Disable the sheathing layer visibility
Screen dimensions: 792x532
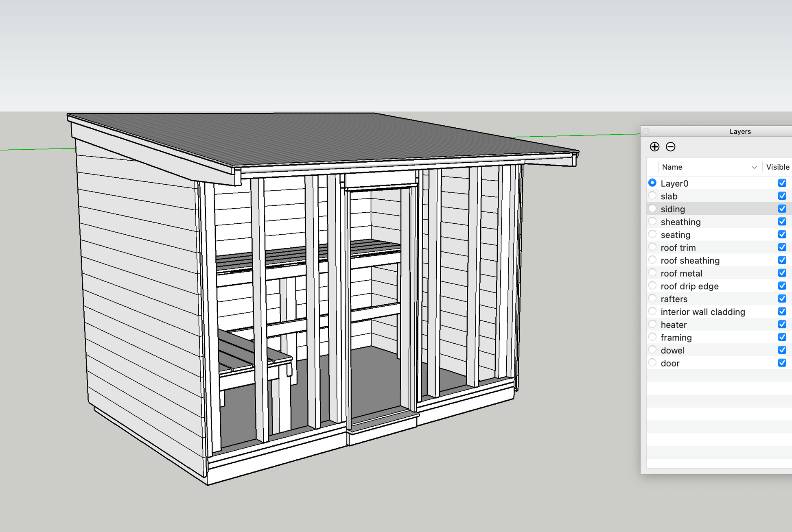click(782, 222)
